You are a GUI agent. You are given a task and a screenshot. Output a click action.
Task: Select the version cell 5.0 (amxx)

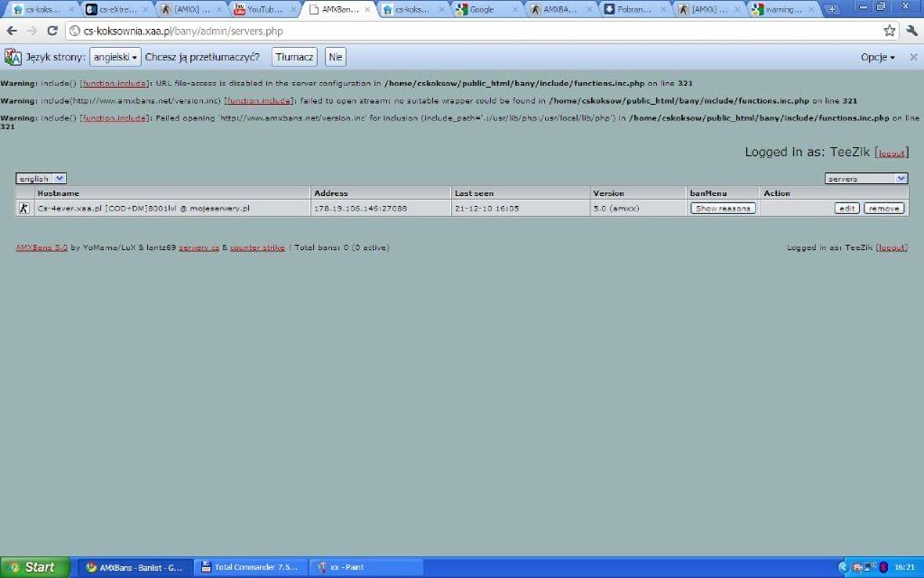(616, 209)
